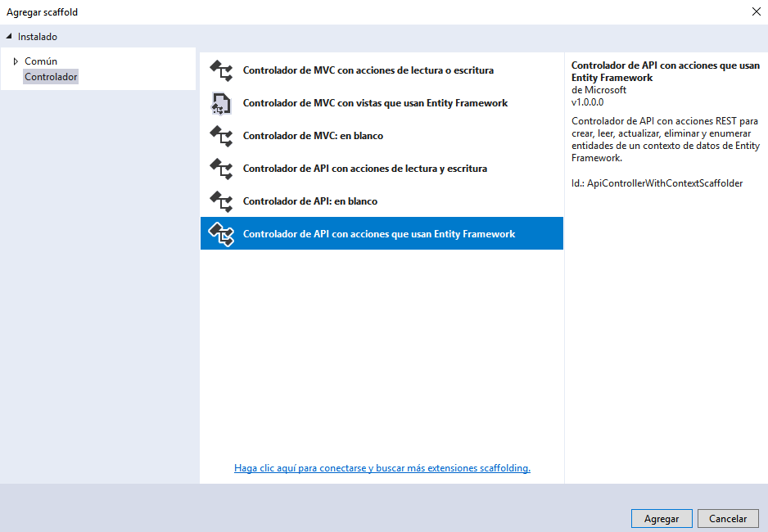Click the icon for MVC controller with read/write actions
This screenshot has height=532, width=768.
tap(221, 70)
